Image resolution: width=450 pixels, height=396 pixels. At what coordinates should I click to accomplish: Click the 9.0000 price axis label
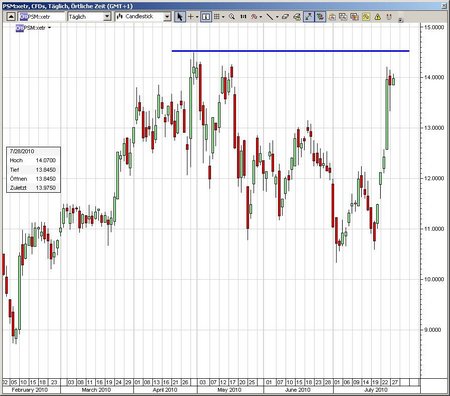pyautogui.click(x=434, y=330)
